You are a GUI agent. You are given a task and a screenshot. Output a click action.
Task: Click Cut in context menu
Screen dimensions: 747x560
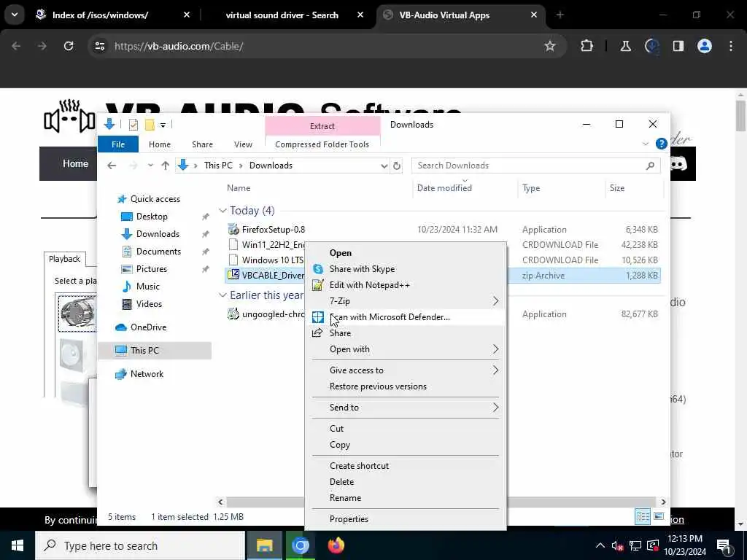[407, 429]
